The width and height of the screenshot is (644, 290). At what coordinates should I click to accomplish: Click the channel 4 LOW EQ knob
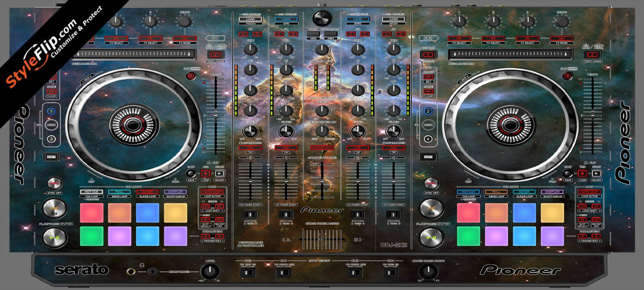(x=393, y=111)
